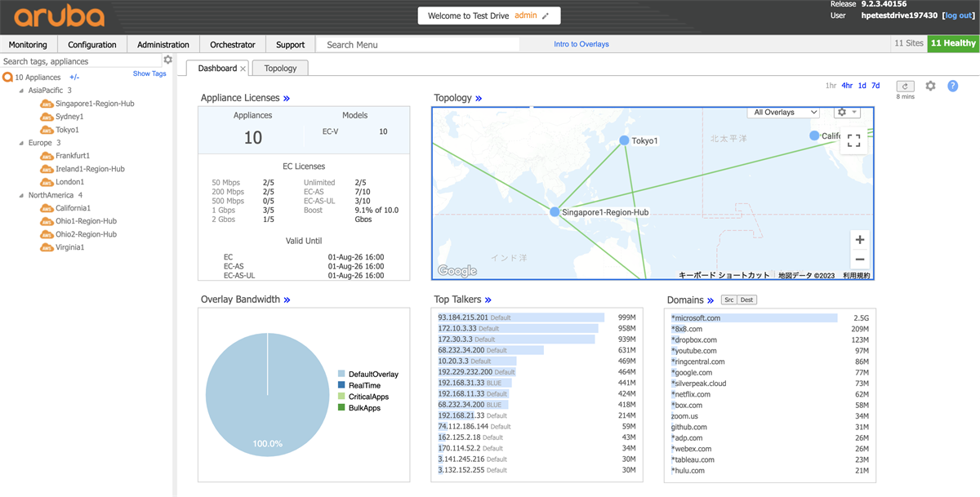The height and width of the screenshot is (497, 980).
Task: Open the Configuration menu
Action: point(92,45)
